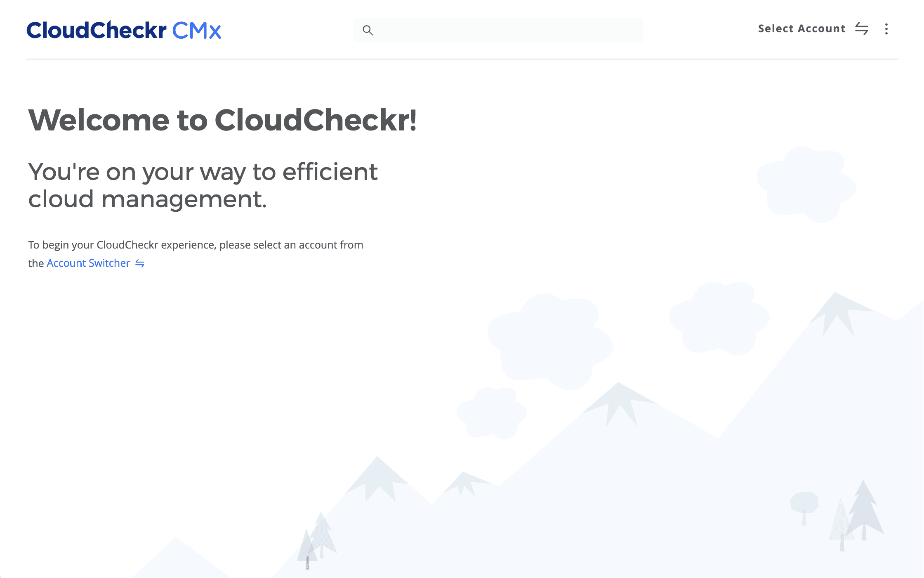Click the Select Account arrow icon

pyautogui.click(x=863, y=28)
